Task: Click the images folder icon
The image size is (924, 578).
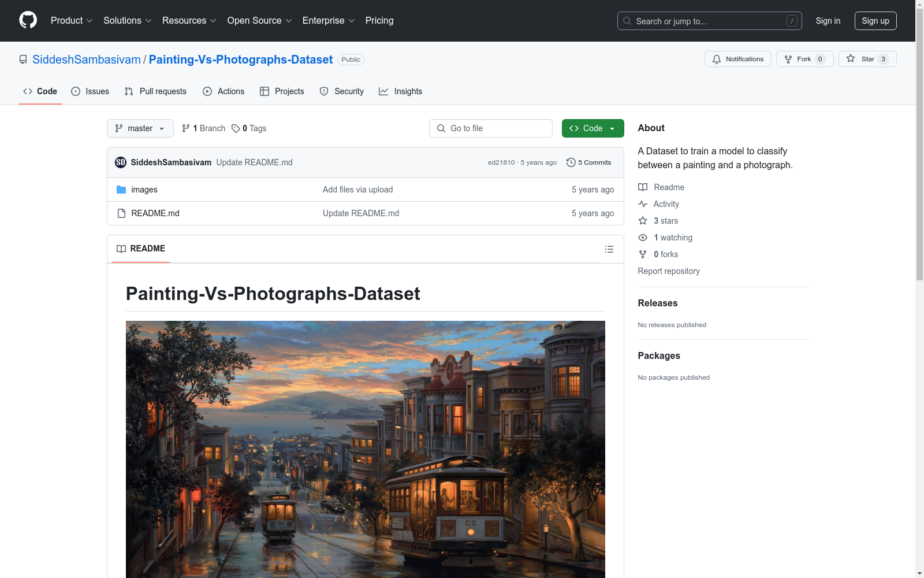Action: 121,190
